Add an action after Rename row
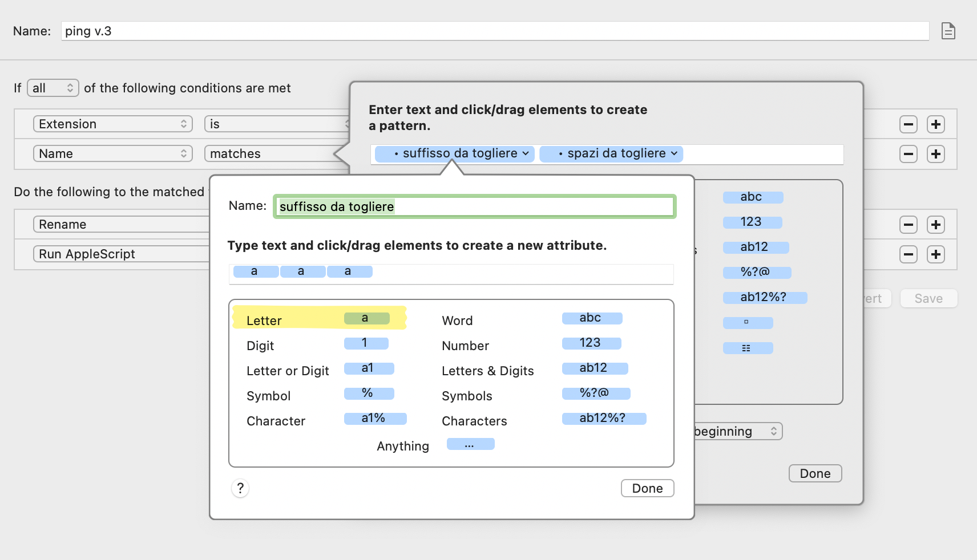This screenshot has height=560, width=977. (x=936, y=225)
